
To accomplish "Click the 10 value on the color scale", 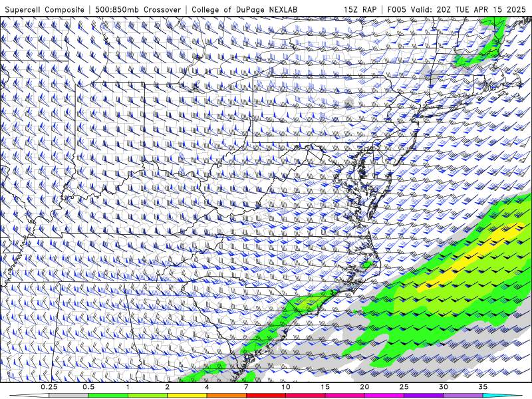I will (286, 387).
